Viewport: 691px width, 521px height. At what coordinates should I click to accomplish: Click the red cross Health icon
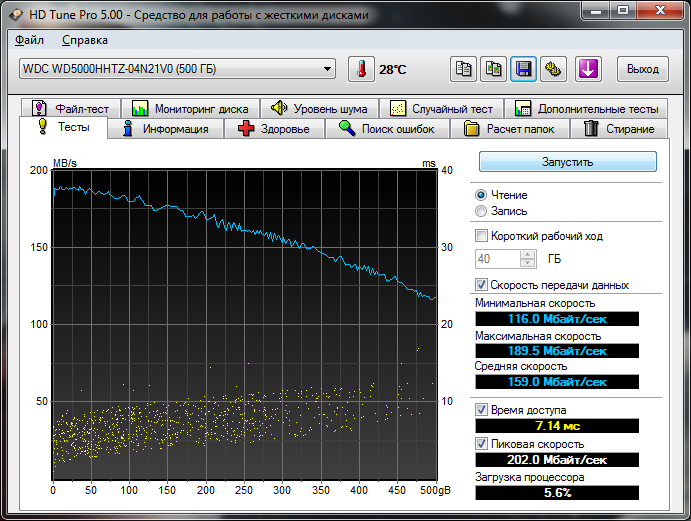click(246, 129)
